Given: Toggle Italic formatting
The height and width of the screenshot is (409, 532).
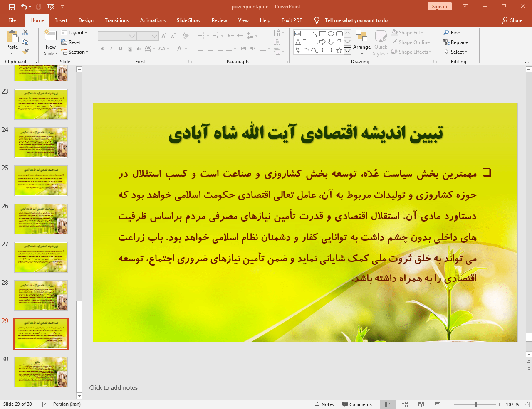Looking at the screenshot, I should 111,49.
